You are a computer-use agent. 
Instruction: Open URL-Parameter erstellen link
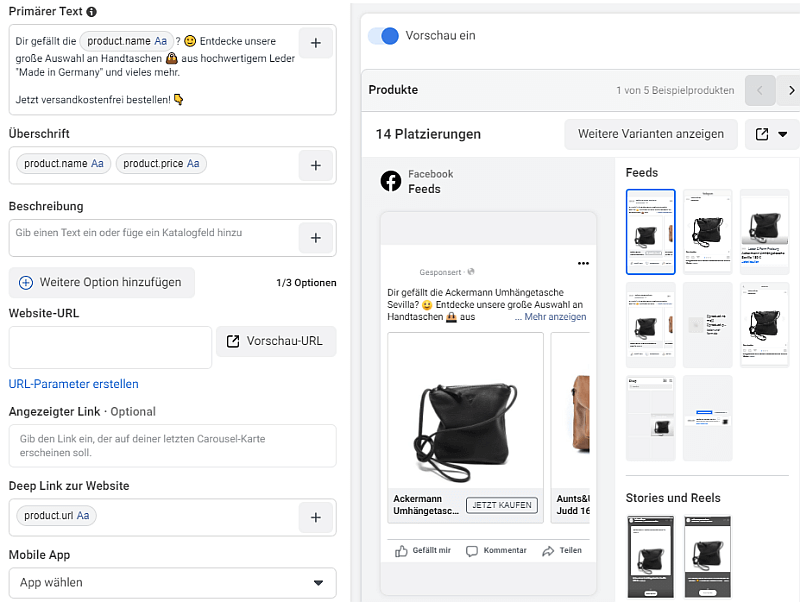click(x=73, y=384)
